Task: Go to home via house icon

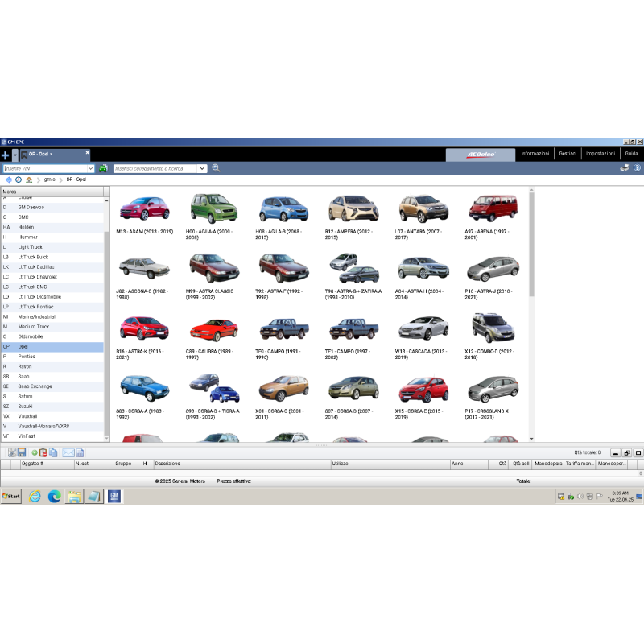Action: pos(29,180)
